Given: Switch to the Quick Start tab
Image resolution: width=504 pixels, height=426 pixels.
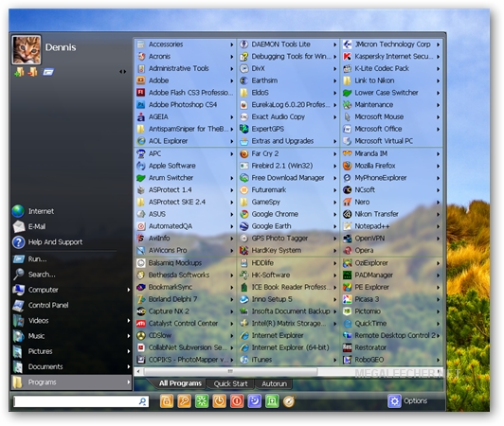Looking at the screenshot, I should (230, 383).
